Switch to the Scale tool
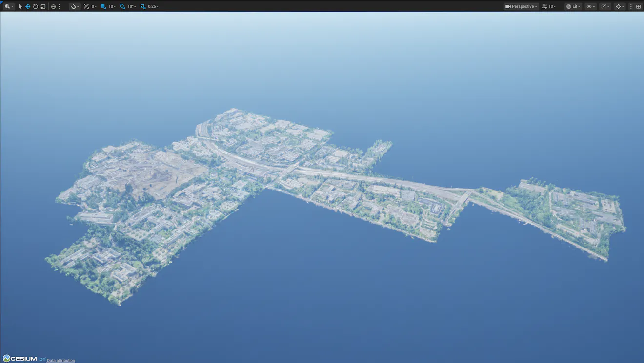This screenshot has width=644, height=363. click(x=43, y=6)
